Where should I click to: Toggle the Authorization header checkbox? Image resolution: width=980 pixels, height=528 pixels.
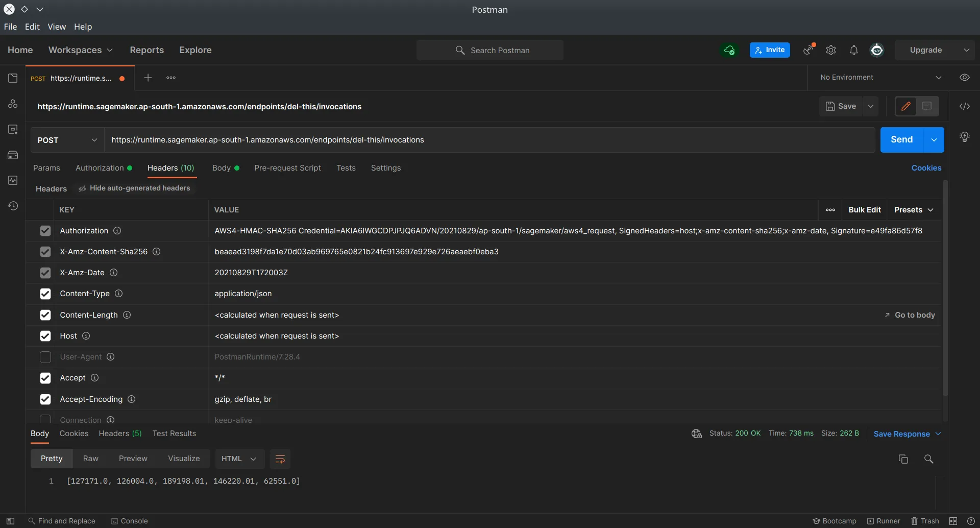coord(45,231)
